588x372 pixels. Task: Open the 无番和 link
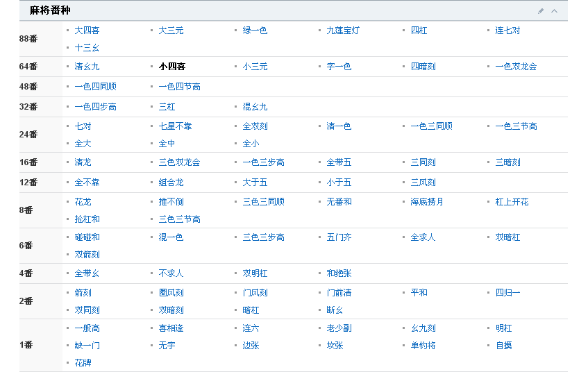[339, 202]
